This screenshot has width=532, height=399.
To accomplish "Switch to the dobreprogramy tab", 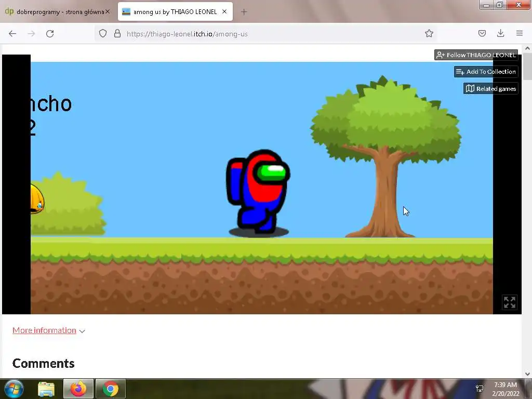I will 58,12.
